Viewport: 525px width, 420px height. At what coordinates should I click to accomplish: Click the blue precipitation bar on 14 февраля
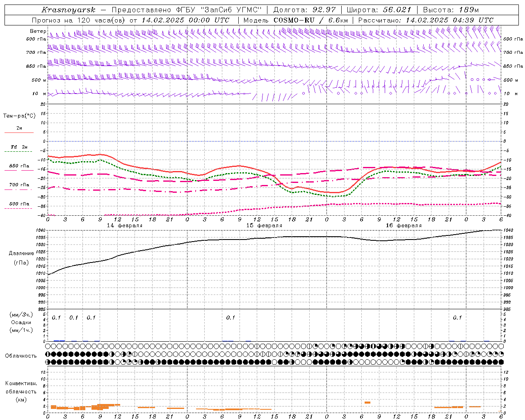(x=59, y=340)
